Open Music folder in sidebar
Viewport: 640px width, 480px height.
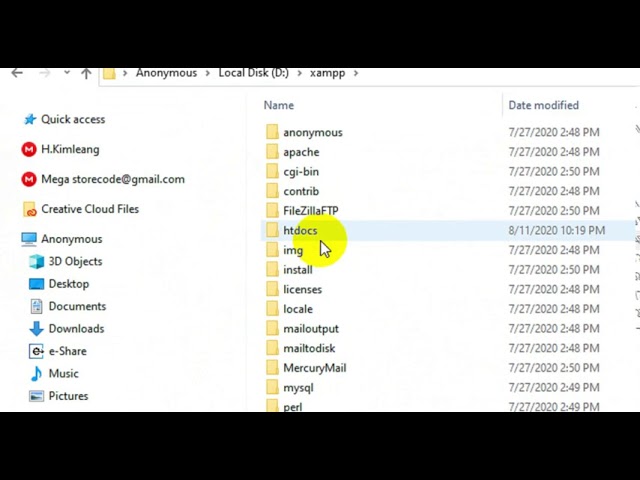pos(63,373)
